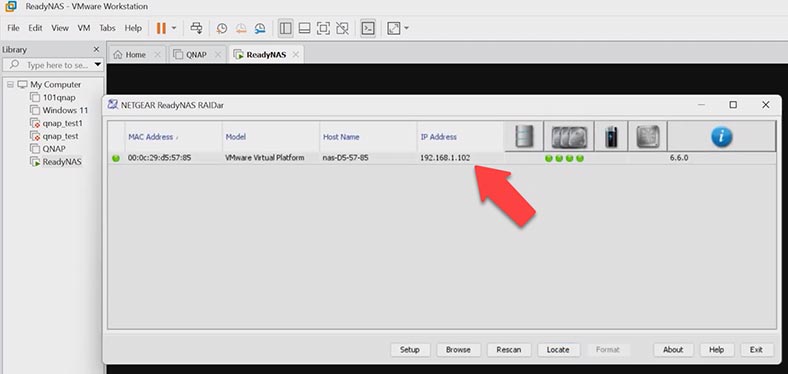Viewport: 788px width, 374px height.
Task: Click IP address 192.168.1.102
Action: tap(445, 158)
